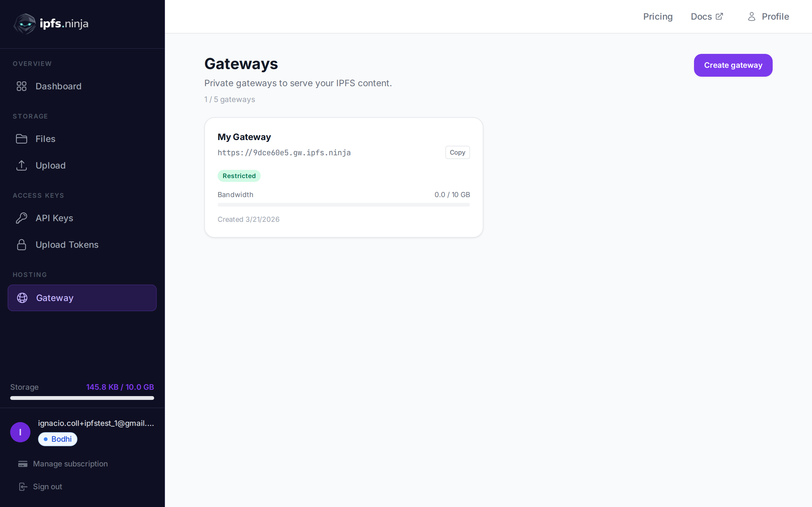Click the purple avatar circle
The width and height of the screenshot is (812, 507).
click(20, 432)
